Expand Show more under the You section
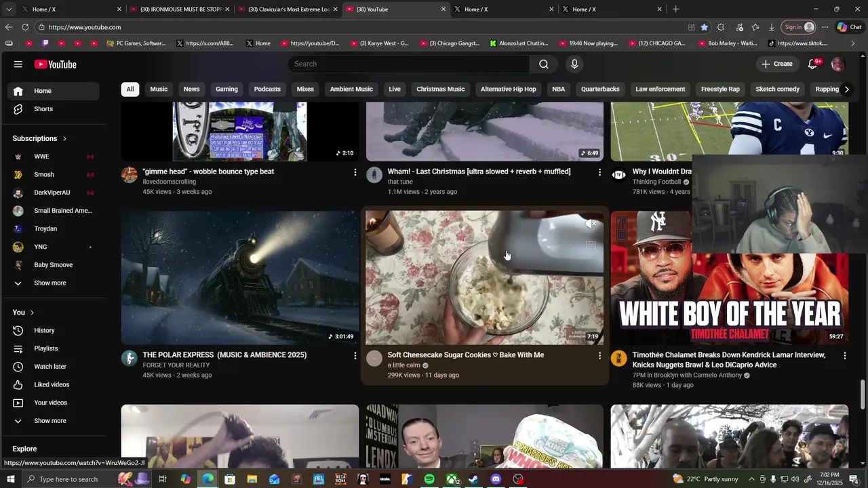The height and width of the screenshot is (488, 868). (x=52, y=421)
